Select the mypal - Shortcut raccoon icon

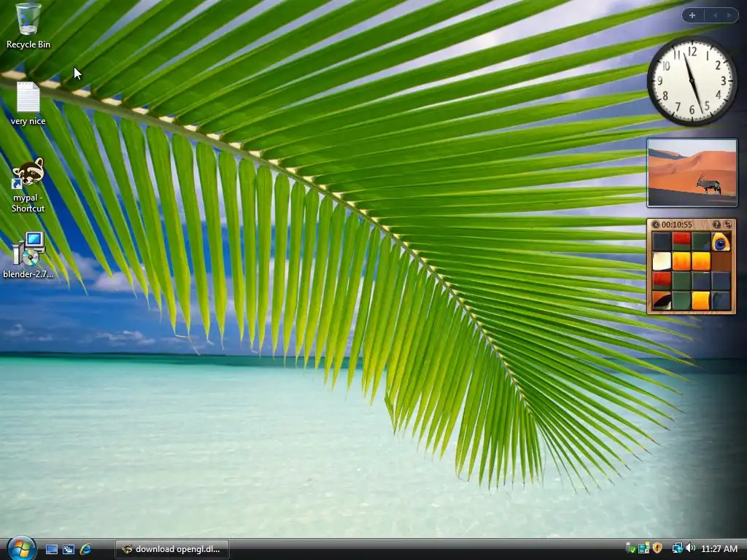tap(28, 185)
